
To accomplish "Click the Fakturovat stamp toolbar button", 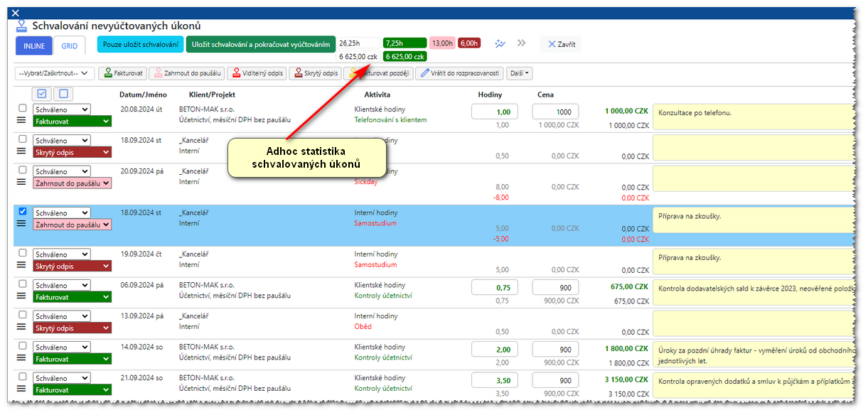I will pos(123,73).
